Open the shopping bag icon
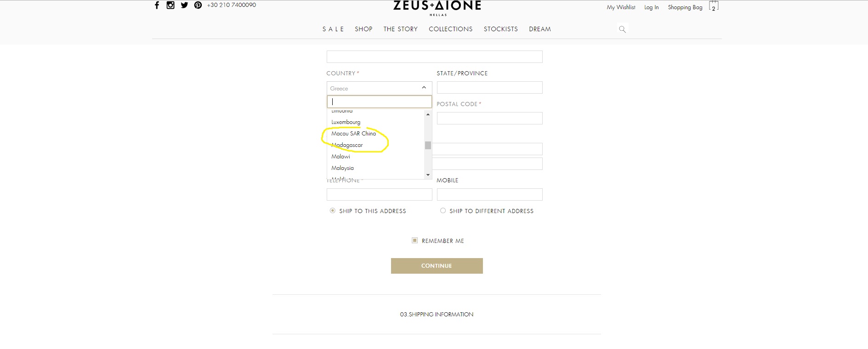Viewport: 868px width, 349px height. pyautogui.click(x=713, y=6)
